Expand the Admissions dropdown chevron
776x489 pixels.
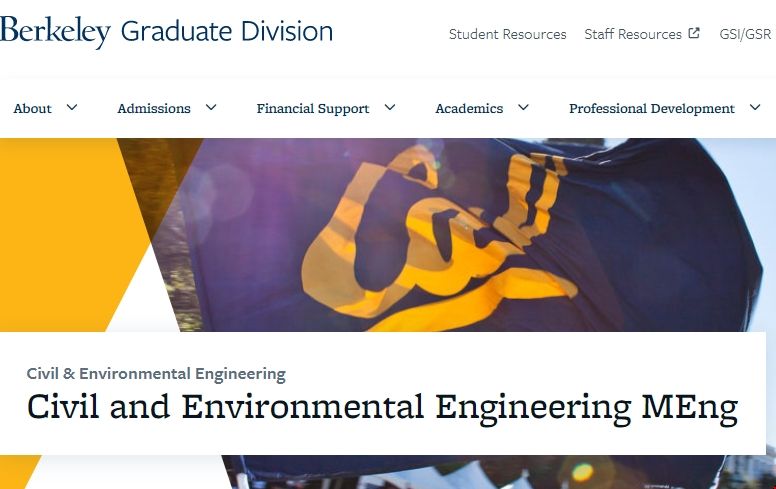coord(211,108)
